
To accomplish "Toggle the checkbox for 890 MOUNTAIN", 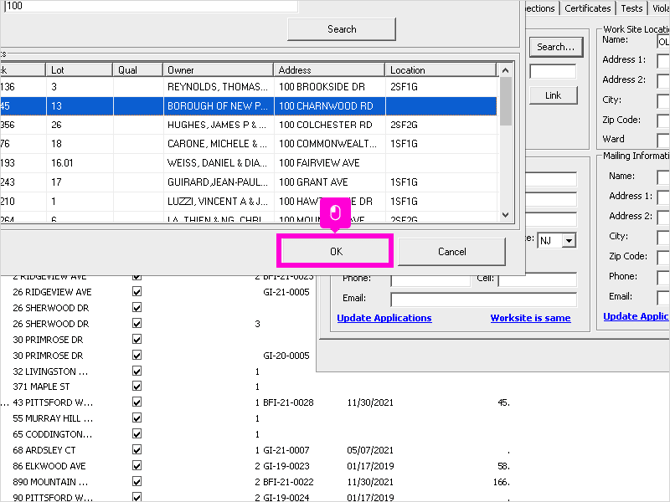I will pos(137,481).
